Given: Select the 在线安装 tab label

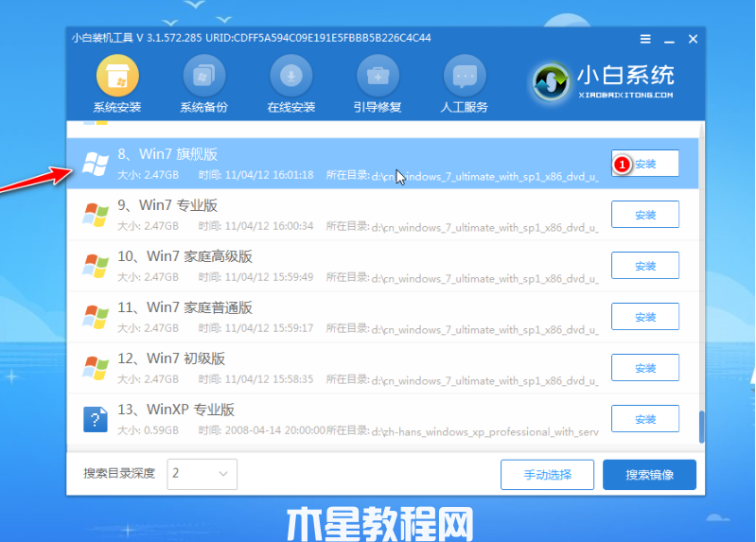Looking at the screenshot, I should click(290, 108).
